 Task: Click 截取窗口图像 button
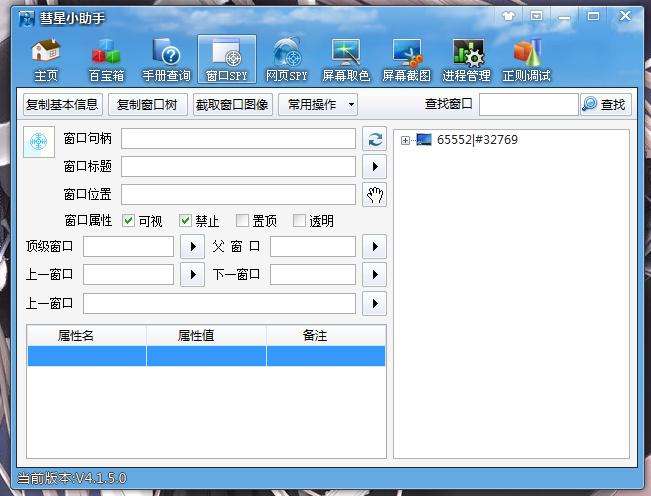point(232,104)
